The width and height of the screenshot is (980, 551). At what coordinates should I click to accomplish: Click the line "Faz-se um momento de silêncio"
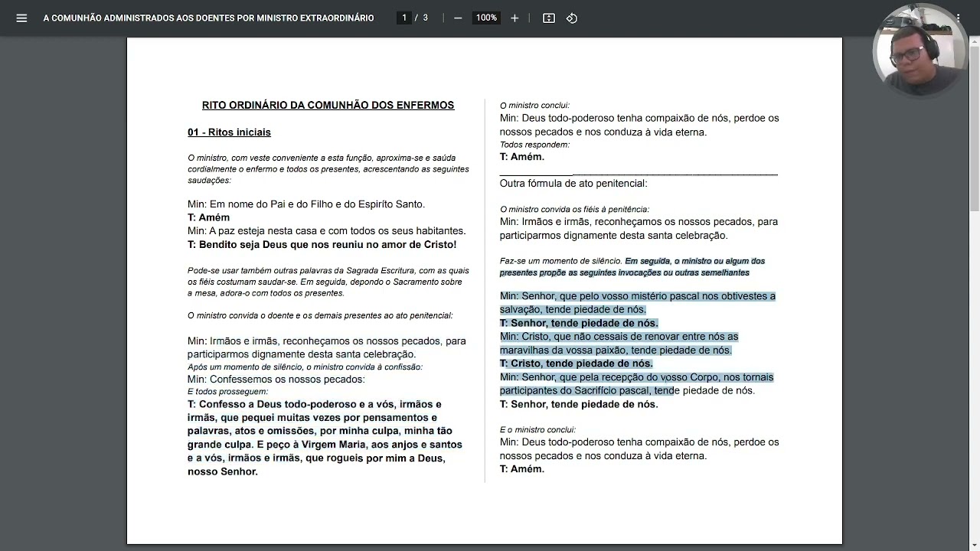point(632,266)
